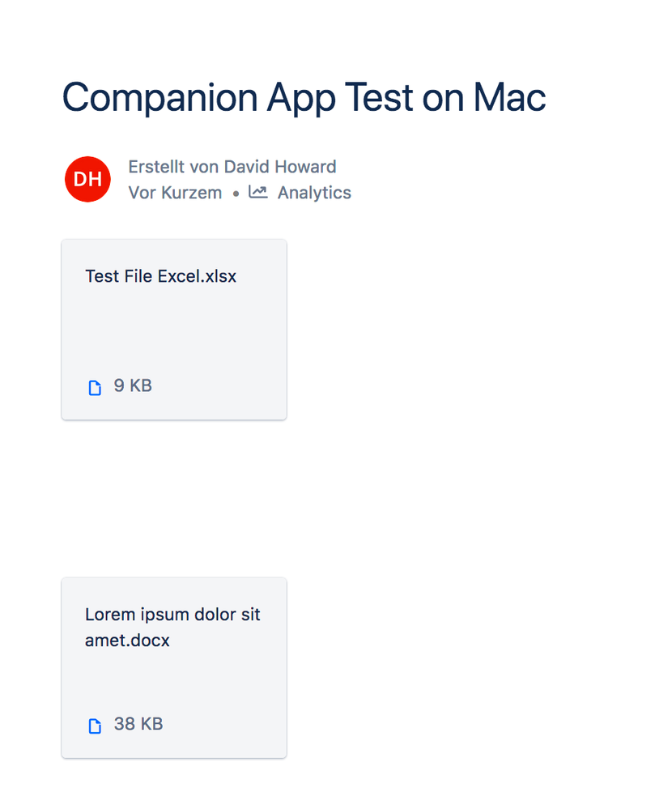Click the Companion App Test on Mac title
Viewport: 672px width, 809px height.
[x=304, y=98]
